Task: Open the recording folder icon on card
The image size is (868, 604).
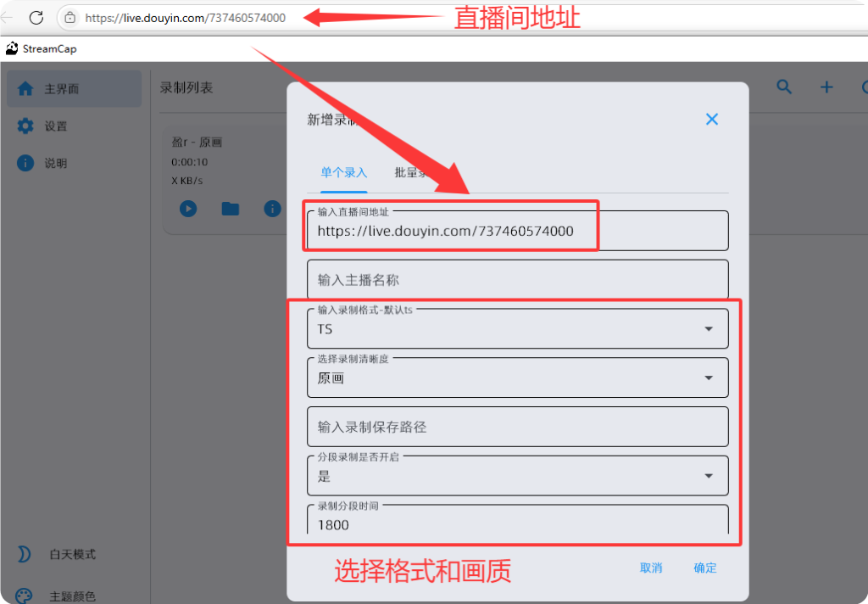Action: [231, 209]
